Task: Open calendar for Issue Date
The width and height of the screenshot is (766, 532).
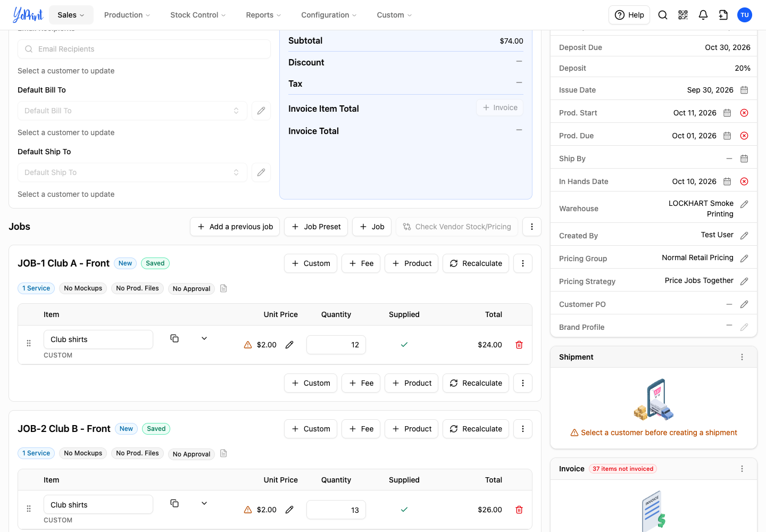Action: (x=744, y=90)
